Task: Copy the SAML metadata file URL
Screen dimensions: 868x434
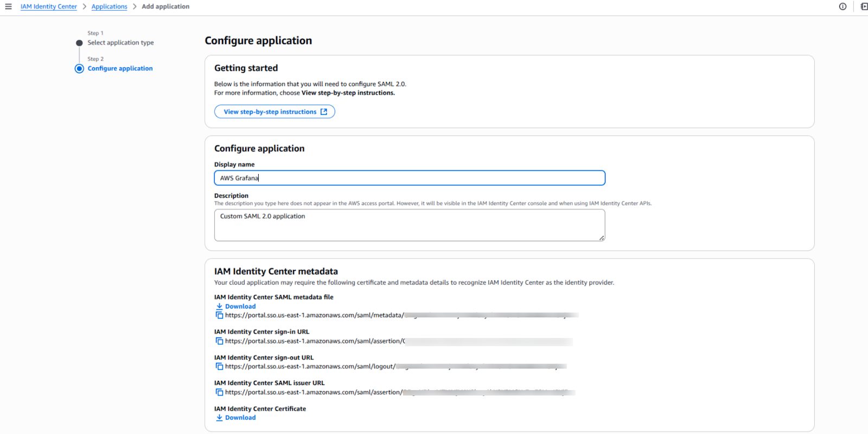Action: pyautogui.click(x=219, y=315)
